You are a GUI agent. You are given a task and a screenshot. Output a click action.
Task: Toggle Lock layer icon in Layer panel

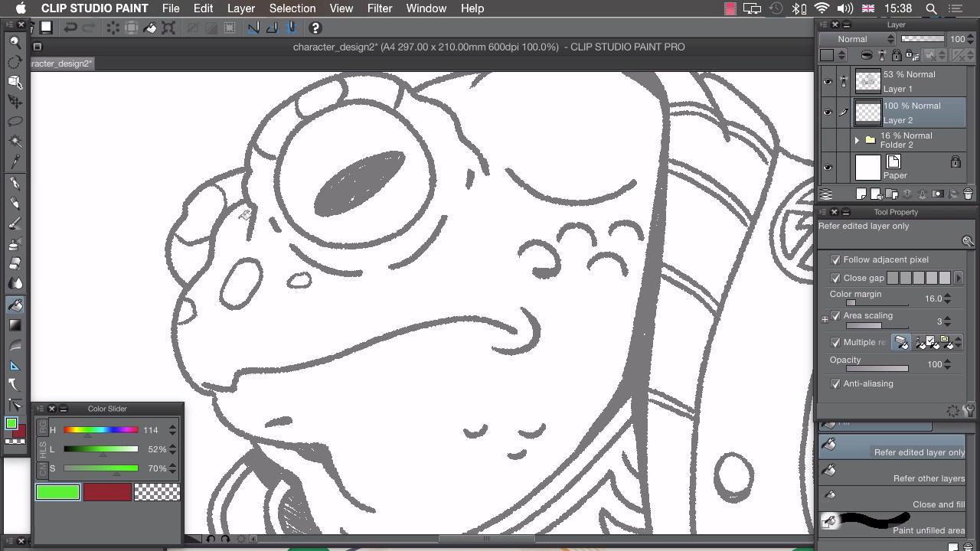pyautogui.click(x=897, y=55)
